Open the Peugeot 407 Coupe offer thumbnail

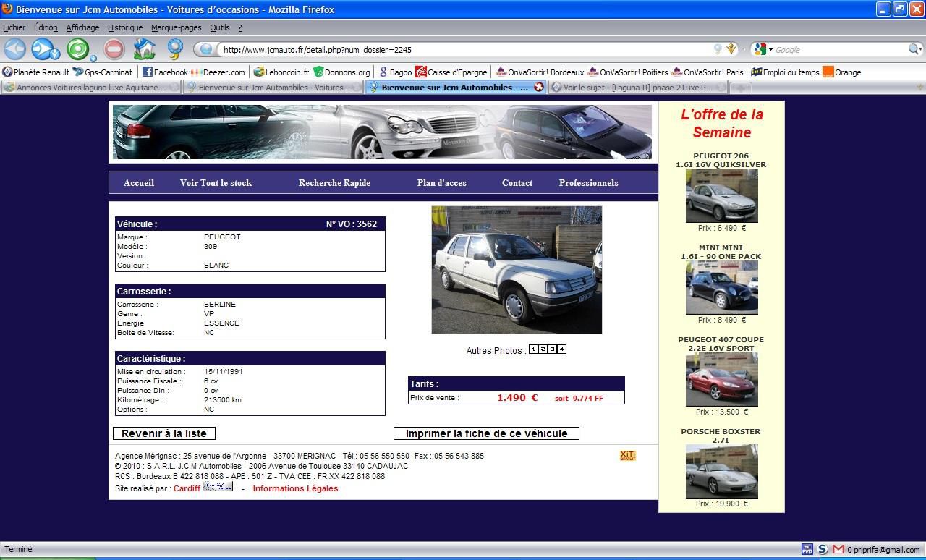pos(721,380)
